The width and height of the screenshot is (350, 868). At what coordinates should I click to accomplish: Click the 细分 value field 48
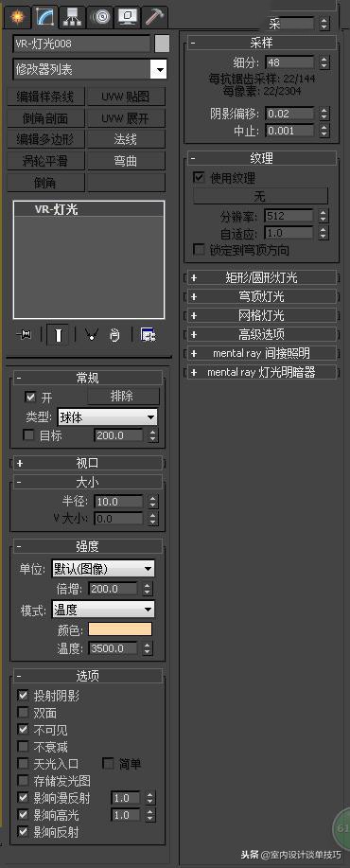click(x=289, y=62)
